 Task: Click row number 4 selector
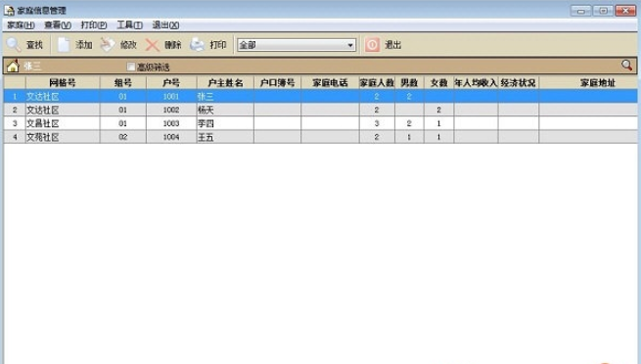click(x=15, y=137)
